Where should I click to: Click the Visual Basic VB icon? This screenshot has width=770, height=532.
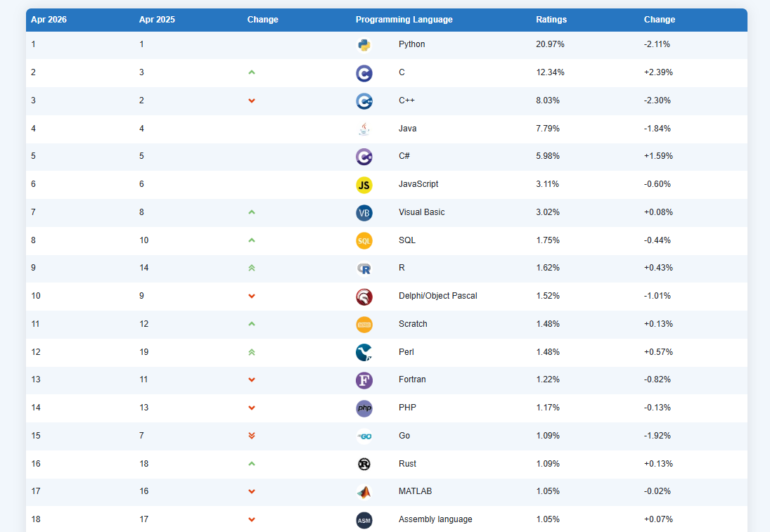point(364,212)
